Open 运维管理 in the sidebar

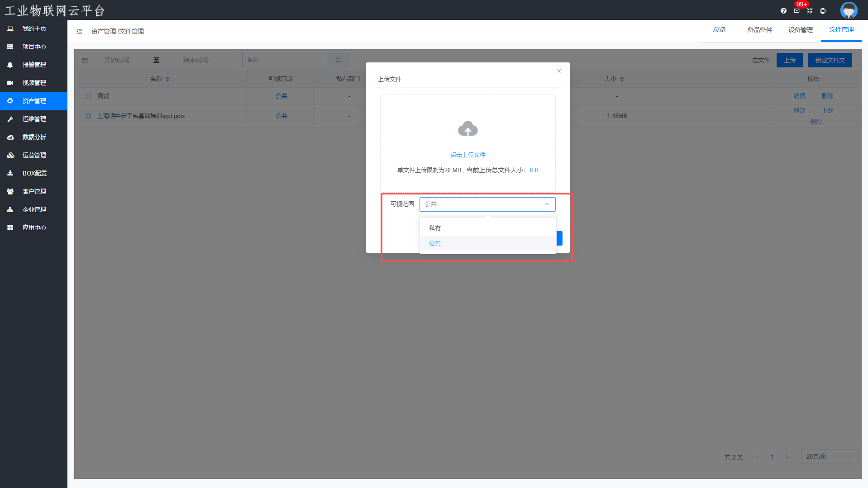pyautogui.click(x=34, y=119)
